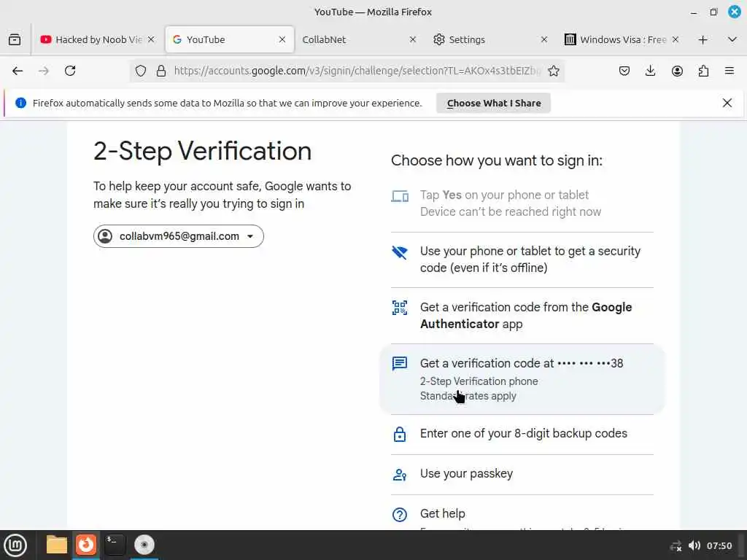The width and height of the screenshot is (747, 560).
Task: Switch to the CollabNet tab
Action: 360,39
